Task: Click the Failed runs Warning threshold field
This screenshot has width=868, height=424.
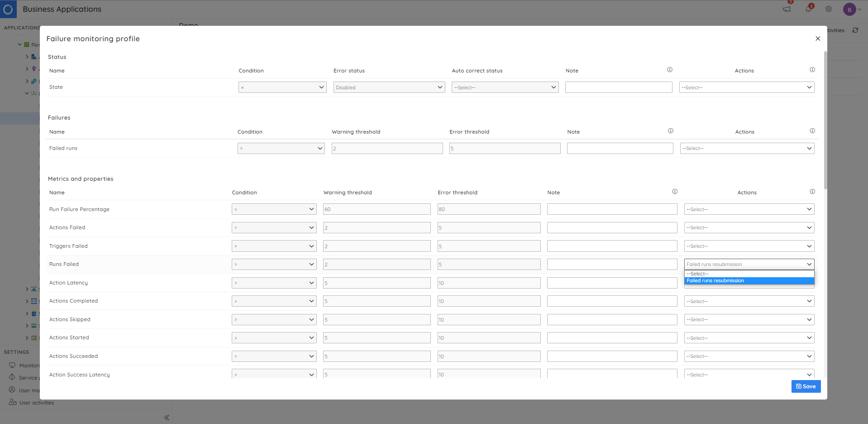Action: [387, 148]
